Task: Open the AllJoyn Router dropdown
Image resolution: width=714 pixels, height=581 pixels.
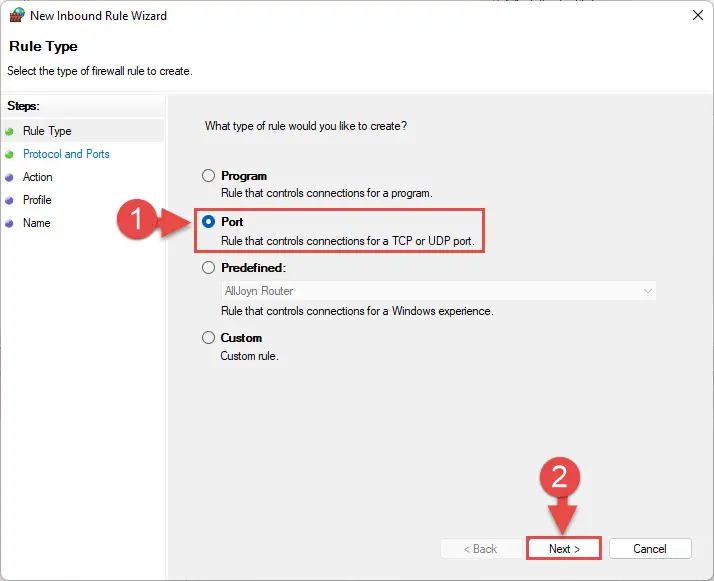Action: point(439,291)
